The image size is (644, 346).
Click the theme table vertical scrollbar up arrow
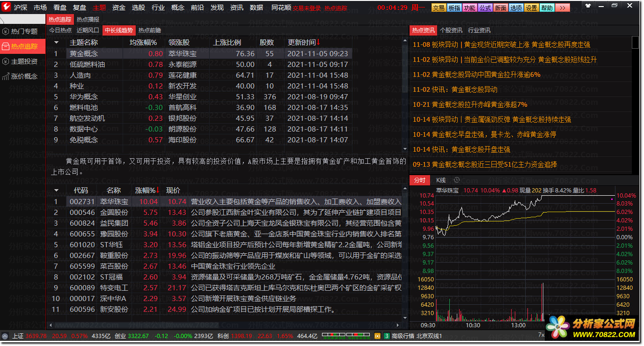(x=405, y=41)
